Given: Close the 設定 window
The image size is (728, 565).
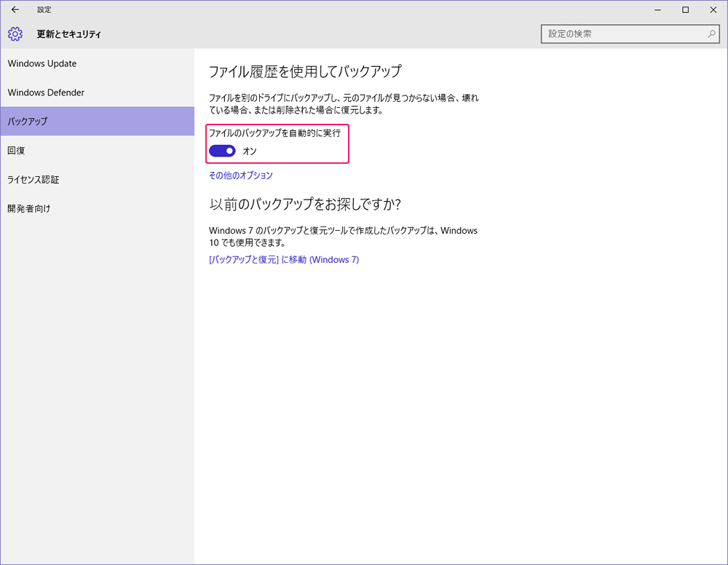Looking at the screenshot, I should 713,9.
